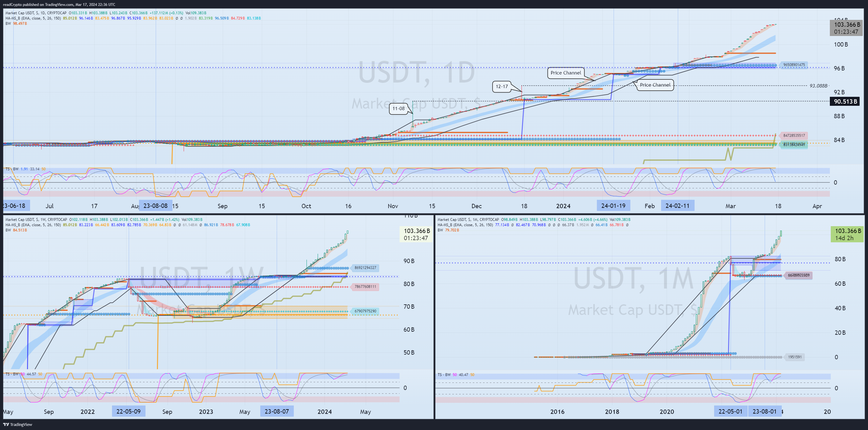Click the HA-MS_B indicator legend on 1D chart
Viewport: 868px width, 430px height.
coord(33,18)
